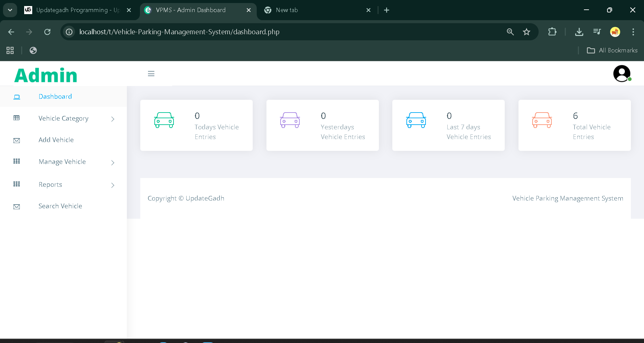Open the Add Vehicle page
This screenshot has height=343, width=644.
click(x=56, y=140)
